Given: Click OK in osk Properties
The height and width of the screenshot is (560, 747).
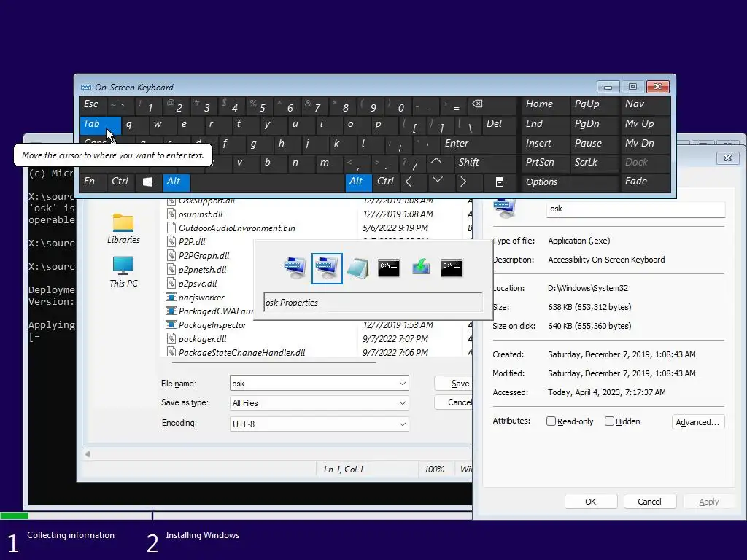Looking at the screenshot, I should point(591,502).
